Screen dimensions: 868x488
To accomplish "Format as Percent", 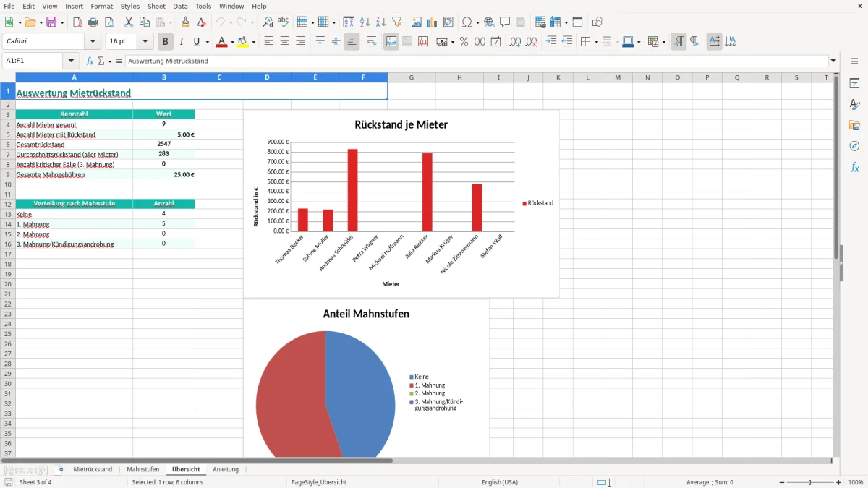I will click(464, 42).
